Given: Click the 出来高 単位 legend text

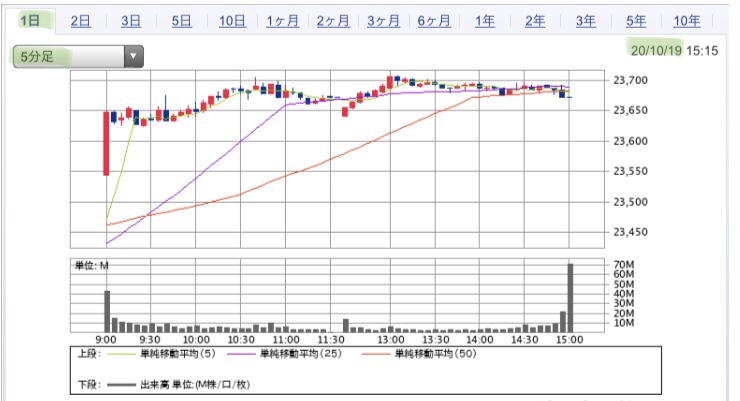Looking at the screenshot, I should (195, 385).
